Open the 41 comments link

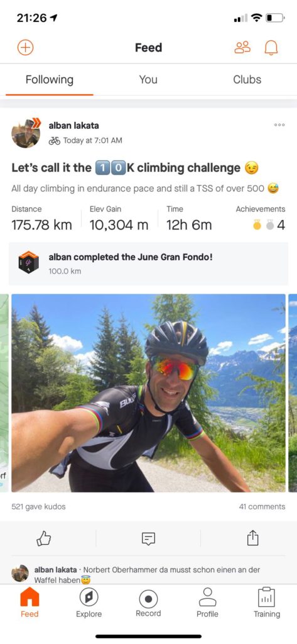pos(262,507)
